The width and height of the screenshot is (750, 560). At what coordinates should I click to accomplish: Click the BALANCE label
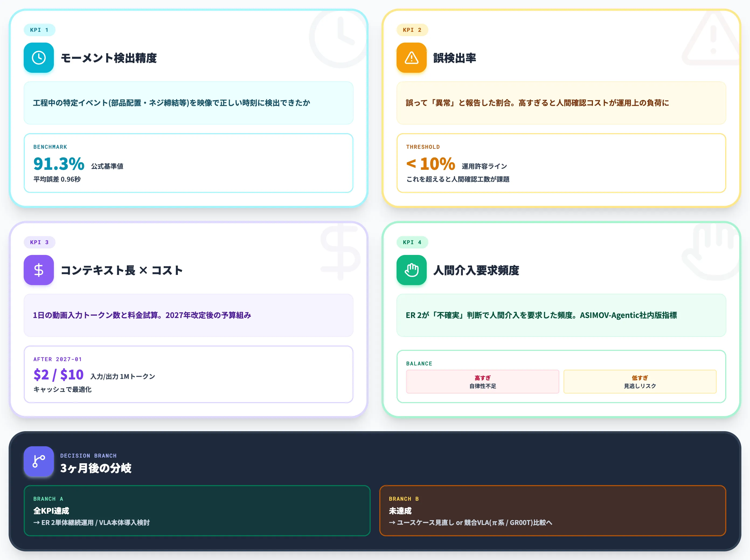coord(419,364)
